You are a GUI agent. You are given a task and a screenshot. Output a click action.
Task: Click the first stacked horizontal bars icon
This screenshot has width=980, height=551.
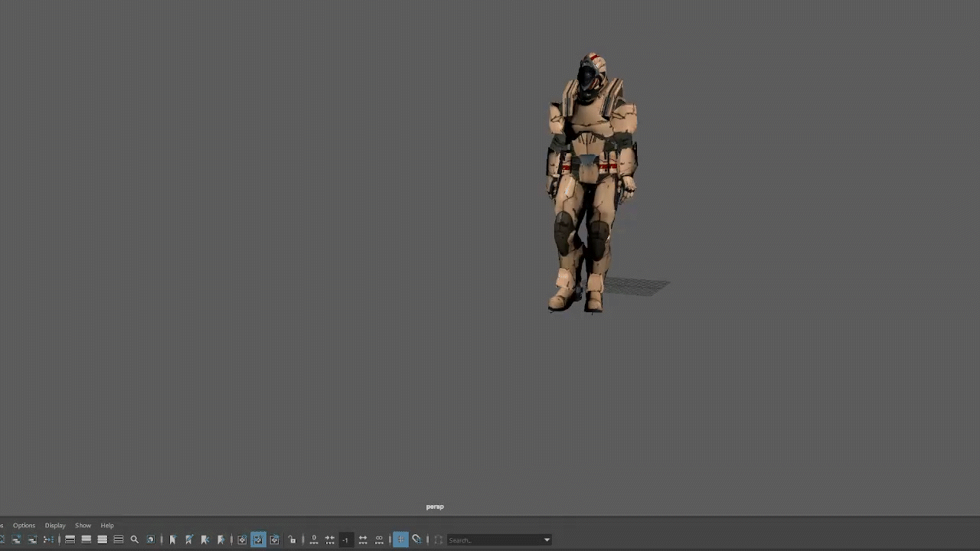point(70,540)
